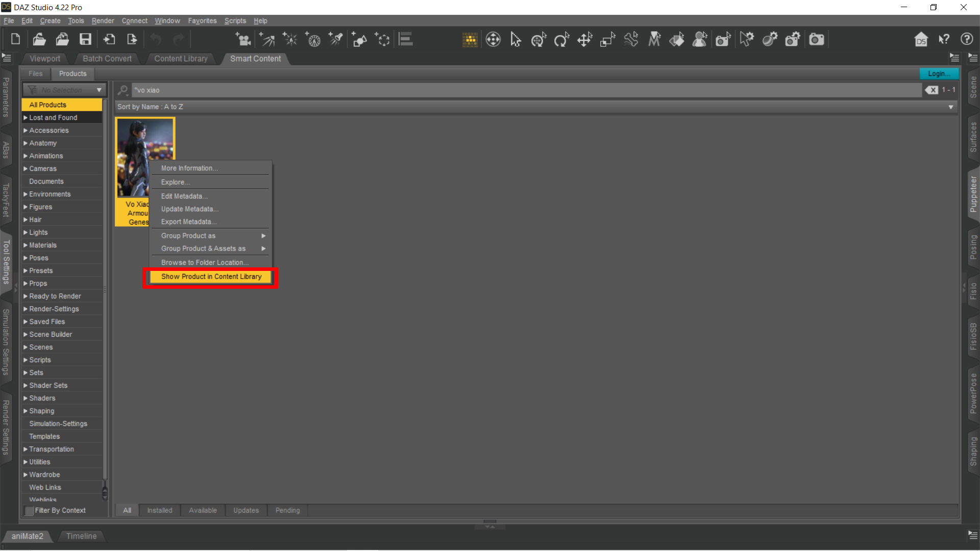Select the Translate tool icon
Viewport: 980px width, 551px height.
[584, 39]
